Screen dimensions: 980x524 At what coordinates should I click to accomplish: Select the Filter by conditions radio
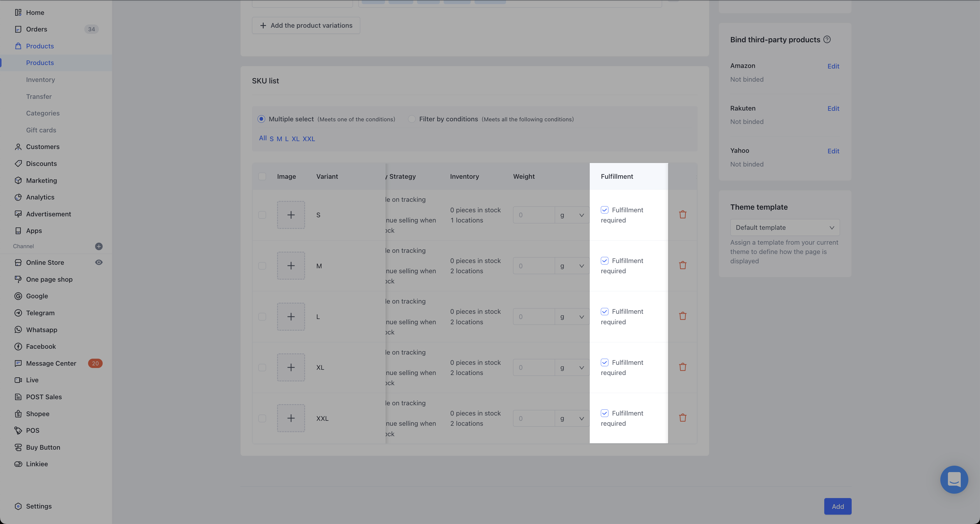411,119
